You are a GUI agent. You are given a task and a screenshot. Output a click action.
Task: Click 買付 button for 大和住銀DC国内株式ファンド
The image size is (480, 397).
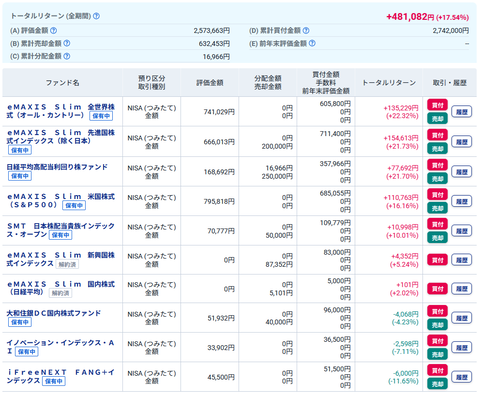[437, 312]
